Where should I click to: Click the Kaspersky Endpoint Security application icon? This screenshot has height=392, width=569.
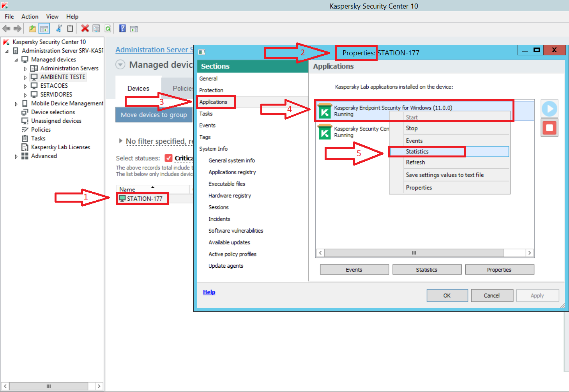325,111
